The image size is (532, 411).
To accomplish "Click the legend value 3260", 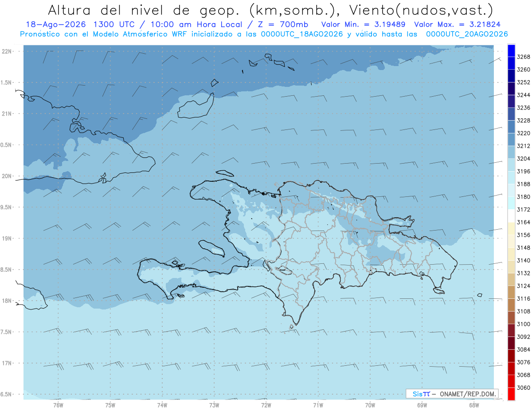I will tap(524, 70).
